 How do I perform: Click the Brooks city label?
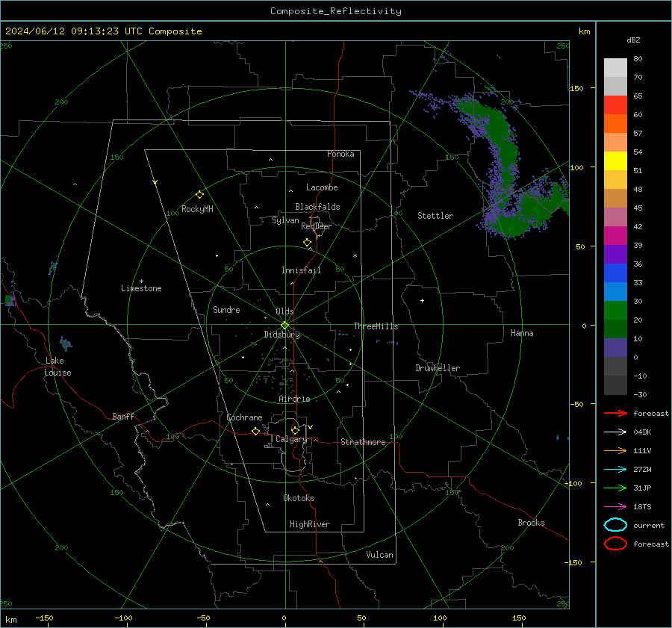coord(531,523)
